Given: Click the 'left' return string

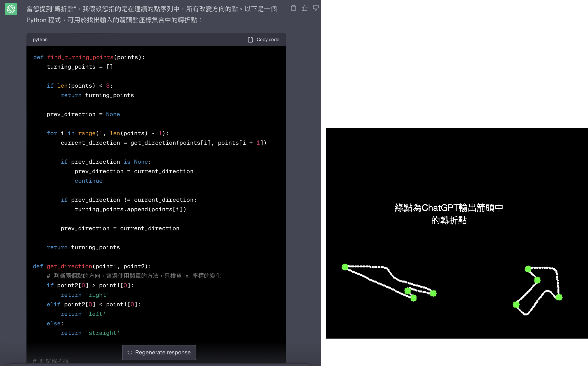Looking at the screenshot, I should pos(96,314).
